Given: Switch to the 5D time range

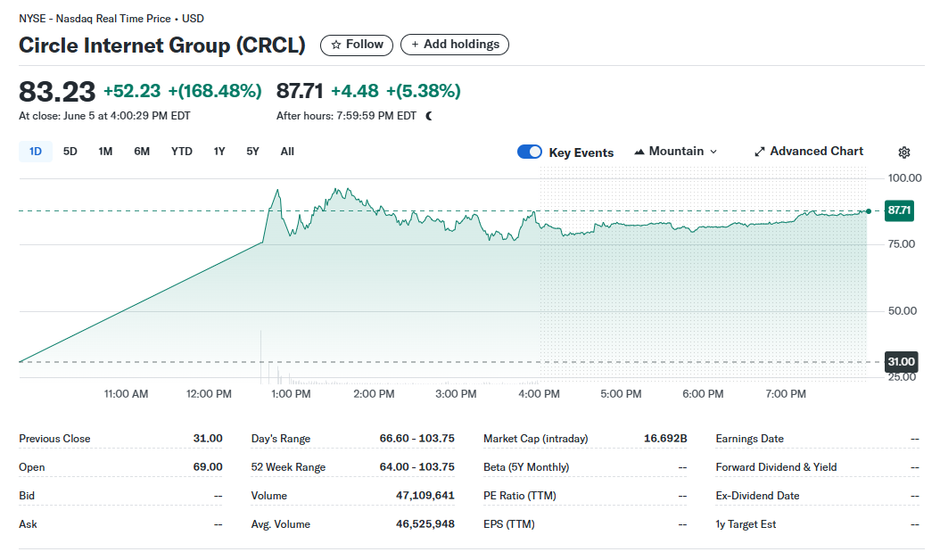Looking at the screenshot, I should (70, 152).
